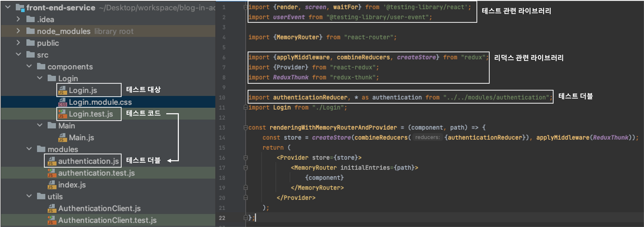Collapse the src folder

click(x=18, y=55)
